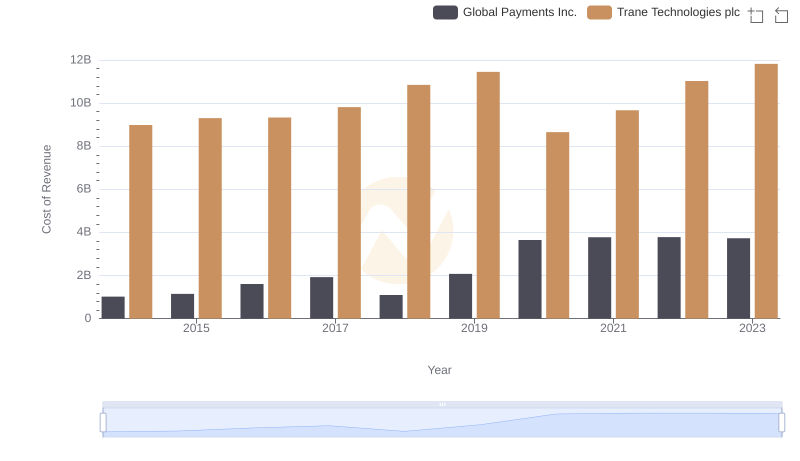Click the 2B y-axis label
The height and width of the screenshot is (461, 800).
tap(84, 275)
